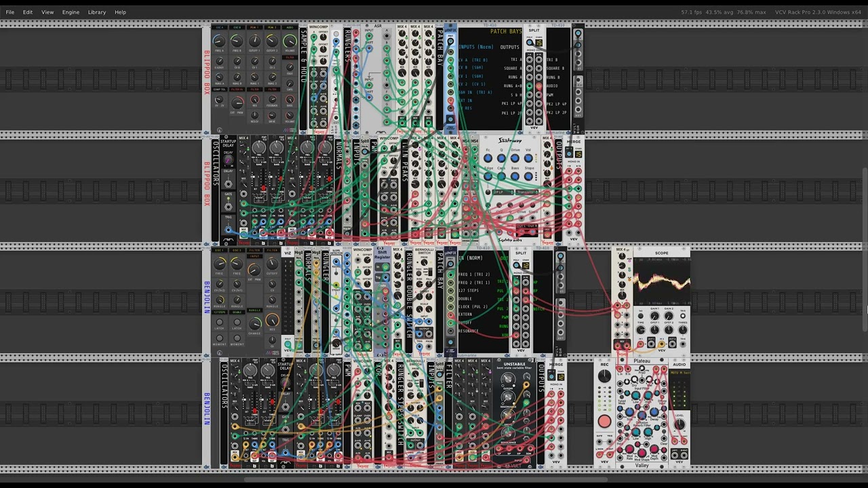Click the REC module RIGHT jack
Viewport: 868px width, 488px height.
click(610, 455)
